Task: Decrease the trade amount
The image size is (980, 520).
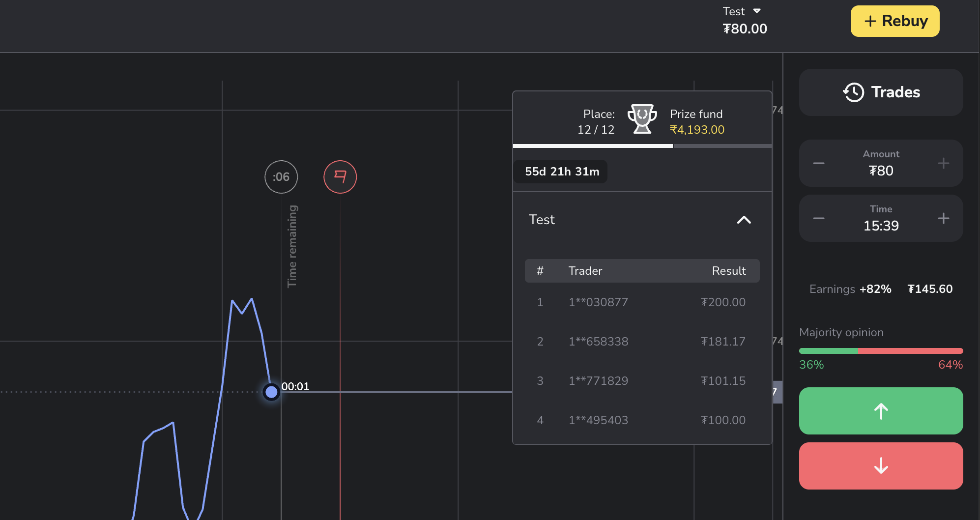Action: pyautogui.click(x=819, y=163)
